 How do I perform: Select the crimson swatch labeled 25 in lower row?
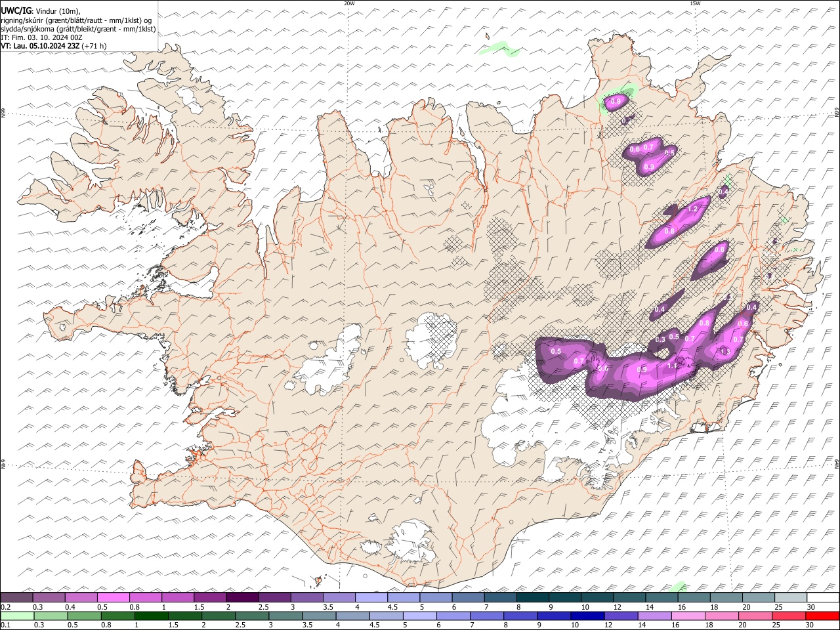coord(789,616)
